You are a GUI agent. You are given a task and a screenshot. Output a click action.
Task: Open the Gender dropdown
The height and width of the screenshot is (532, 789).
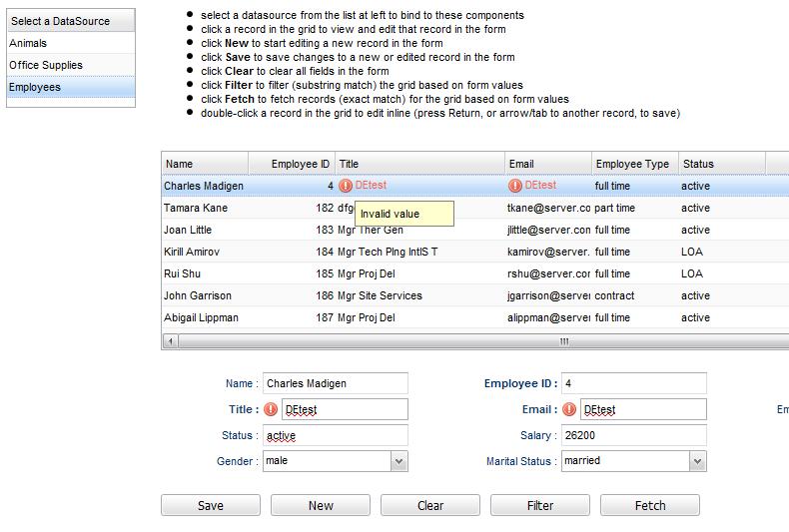pyautogui.click(x=399, y=461)
